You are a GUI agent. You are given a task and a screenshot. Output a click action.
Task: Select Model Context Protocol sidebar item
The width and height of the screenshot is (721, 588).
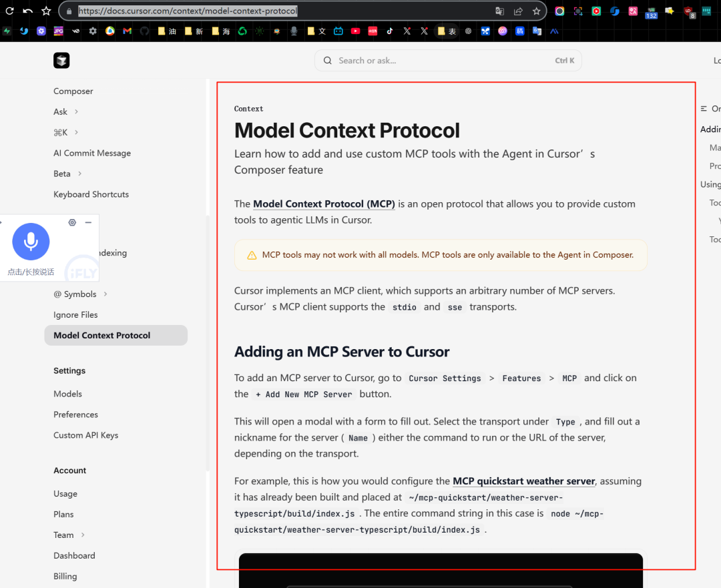tap(116, 335)
